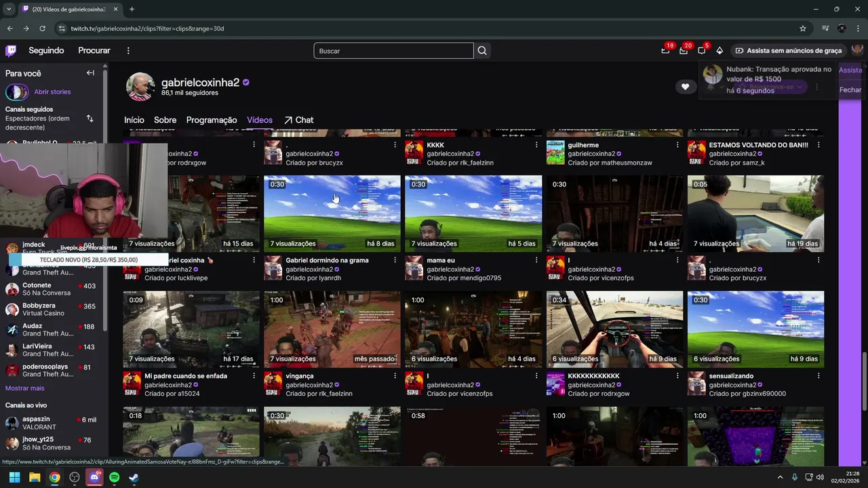The height and width of the screenshot is (488, 868).
Task: Open the gabrielcoxinha2 channel name link
Action: click(x=200, y=83)
